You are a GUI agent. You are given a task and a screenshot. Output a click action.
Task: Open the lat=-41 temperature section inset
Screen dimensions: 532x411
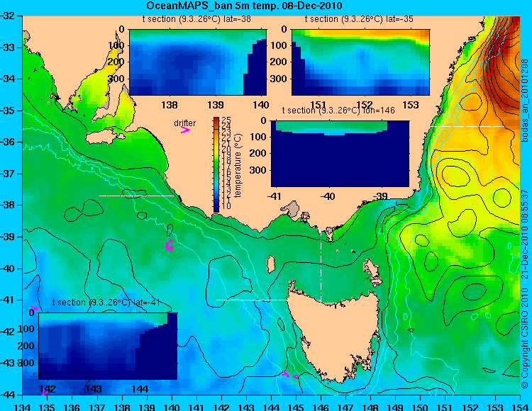[x=108, y=346]
